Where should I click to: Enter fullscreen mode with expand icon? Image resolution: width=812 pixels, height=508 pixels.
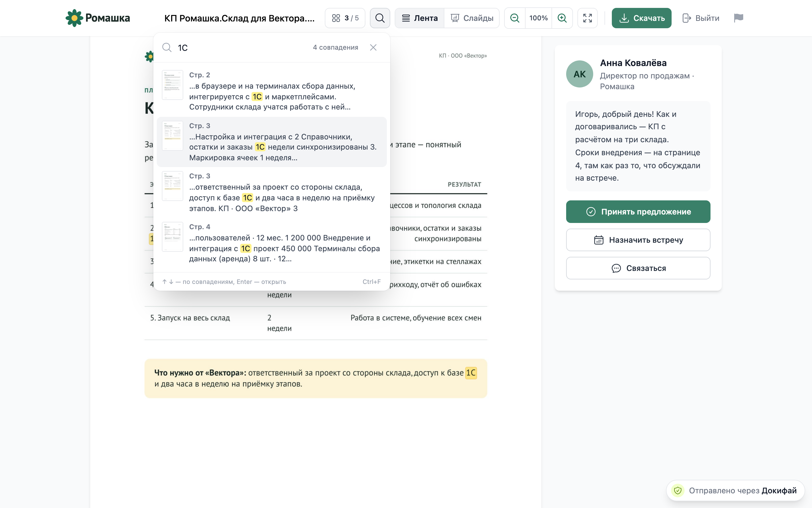coord(588,18)
